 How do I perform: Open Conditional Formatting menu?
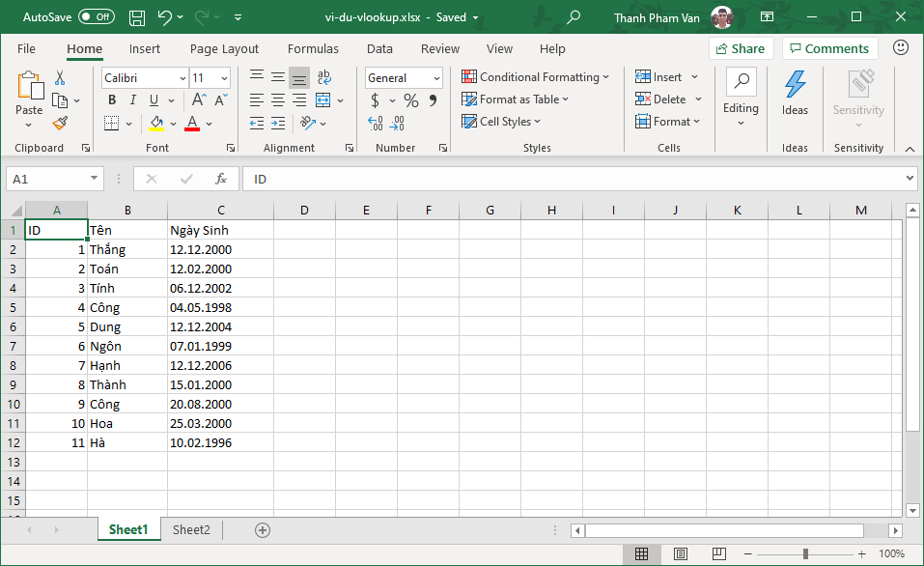coord(535,77)
